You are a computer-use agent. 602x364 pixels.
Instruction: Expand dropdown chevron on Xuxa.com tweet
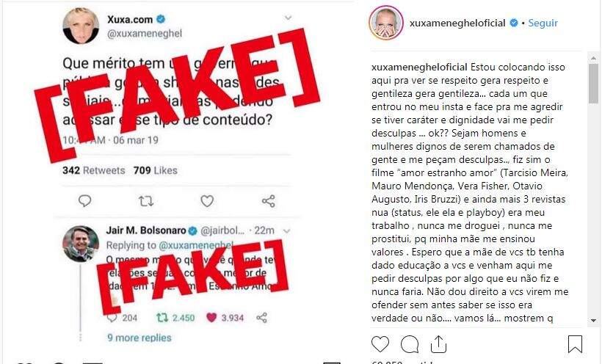288,18
